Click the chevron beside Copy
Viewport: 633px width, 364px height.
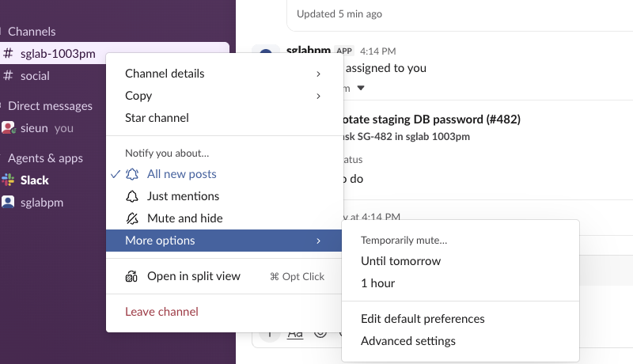pos(319,96)
